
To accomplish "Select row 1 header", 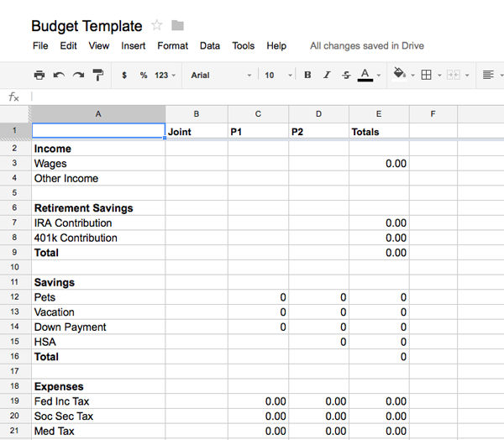I will pyautogui.click(x=15, y=131).
